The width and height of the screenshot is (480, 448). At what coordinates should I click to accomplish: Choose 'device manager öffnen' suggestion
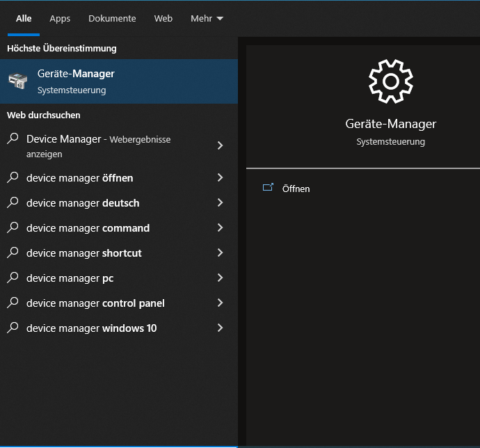point(79,178)
